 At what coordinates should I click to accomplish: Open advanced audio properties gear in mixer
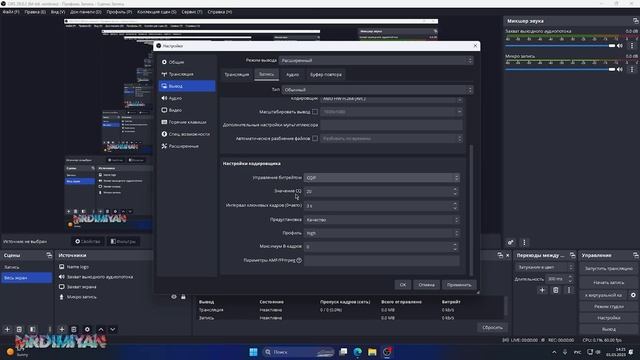click(511, 242)
